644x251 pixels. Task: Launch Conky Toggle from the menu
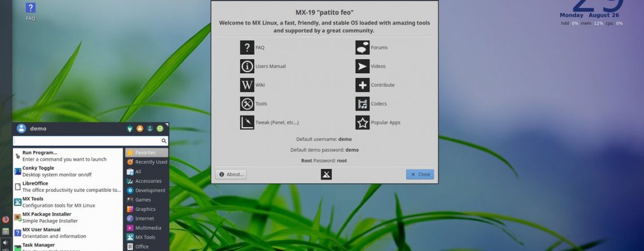click(68, 171)
